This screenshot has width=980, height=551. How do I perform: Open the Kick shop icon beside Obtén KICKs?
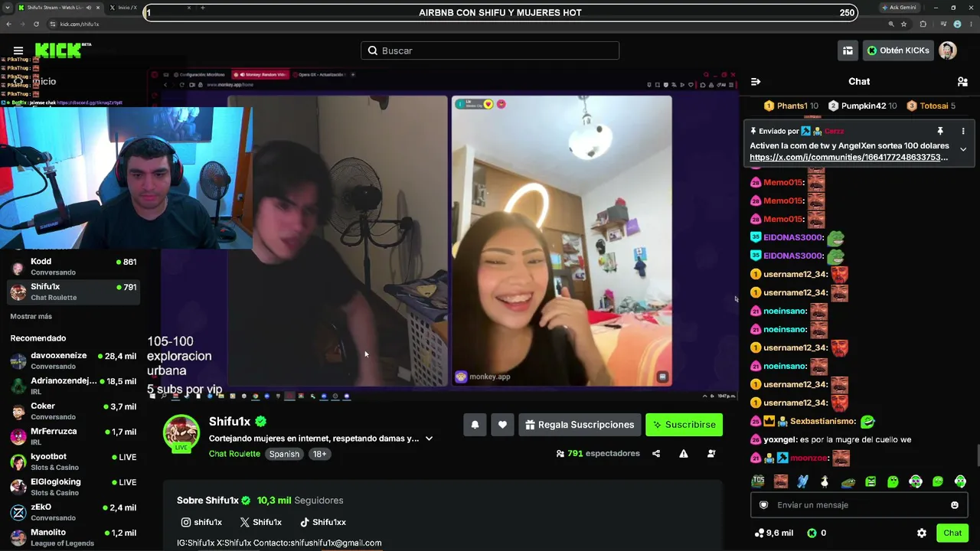point(848,51)
